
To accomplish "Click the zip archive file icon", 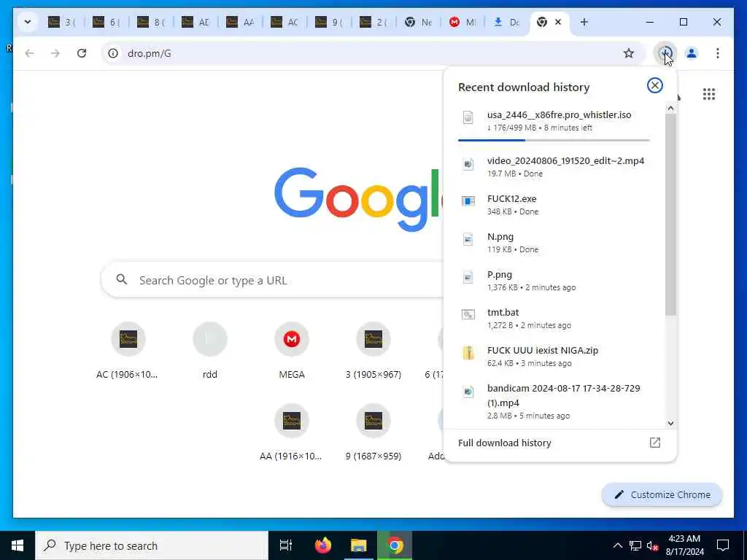I will coord(468,352).
